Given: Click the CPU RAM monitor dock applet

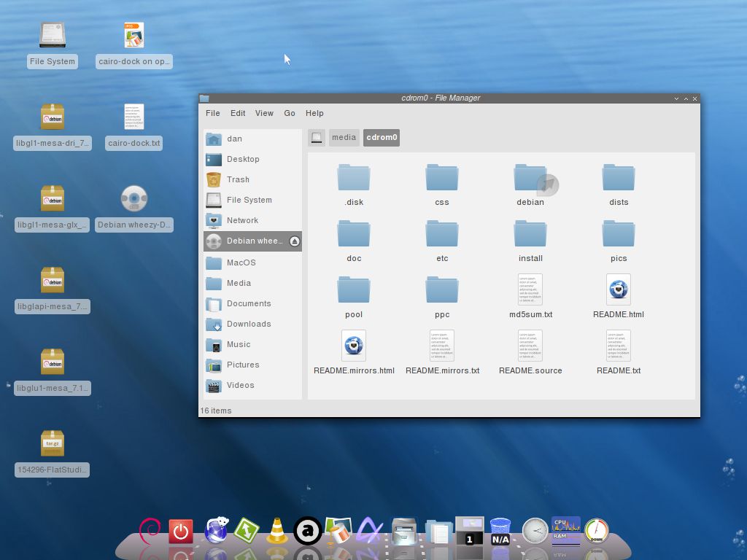Looking at the screenshot, I should pyautogui.click(x=566, y=531).
